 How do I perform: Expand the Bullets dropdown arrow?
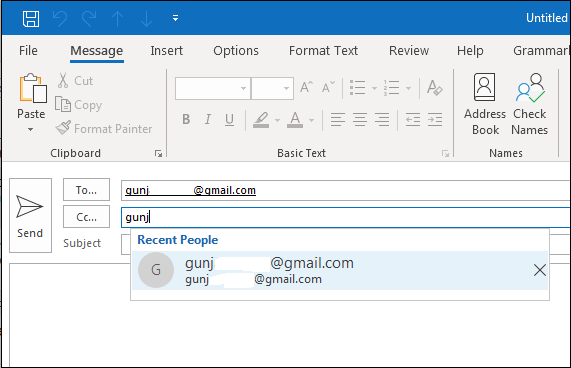(374, 88)
